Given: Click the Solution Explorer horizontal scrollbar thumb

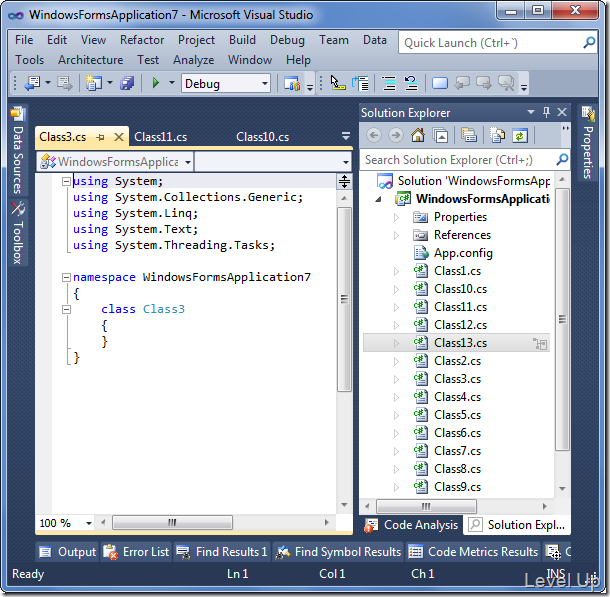Looking at the screenshot, I should click(x=426, y=506).
